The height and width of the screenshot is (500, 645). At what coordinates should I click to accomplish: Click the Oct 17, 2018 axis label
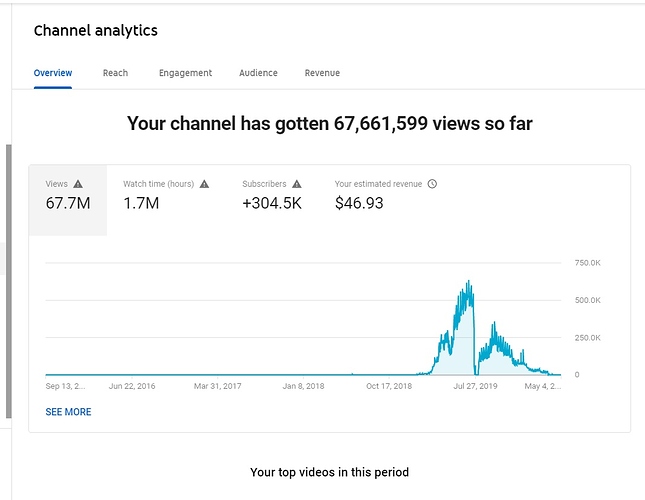coord(389,386)
